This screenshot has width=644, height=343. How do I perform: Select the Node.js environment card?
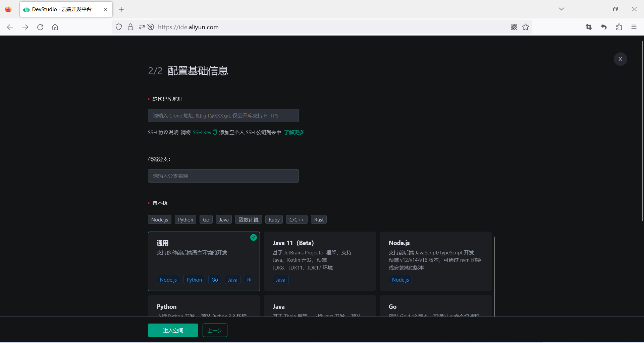pos(436,261)
